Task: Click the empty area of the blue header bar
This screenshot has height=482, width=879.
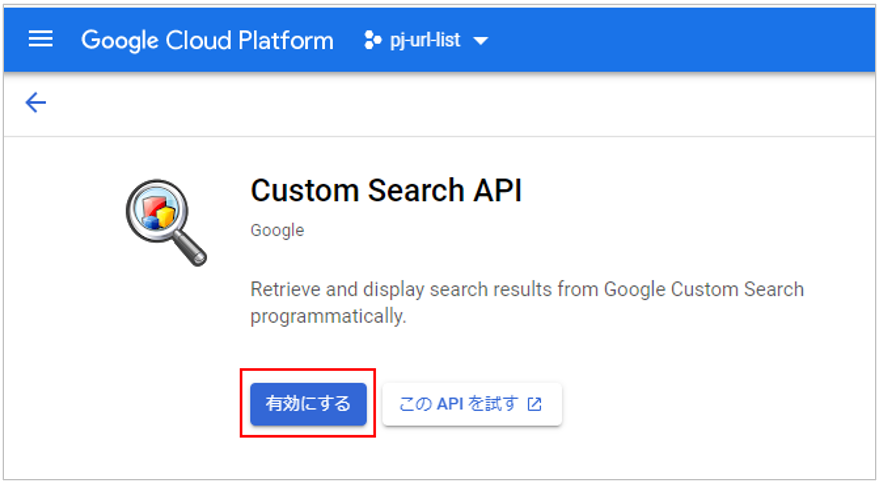Action: click(x=680, y=41)
